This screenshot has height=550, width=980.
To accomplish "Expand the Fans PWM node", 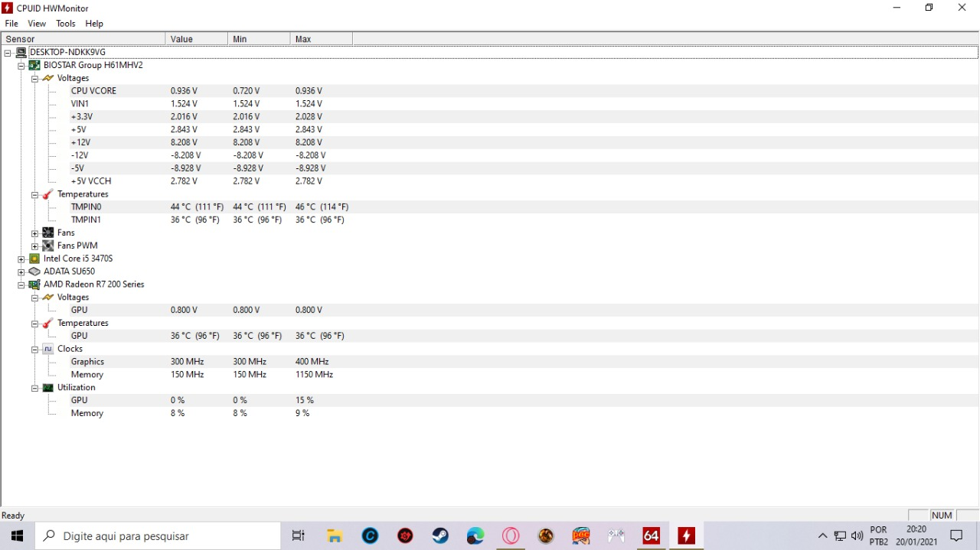I will pyautogui.click(x=35, y=246).
